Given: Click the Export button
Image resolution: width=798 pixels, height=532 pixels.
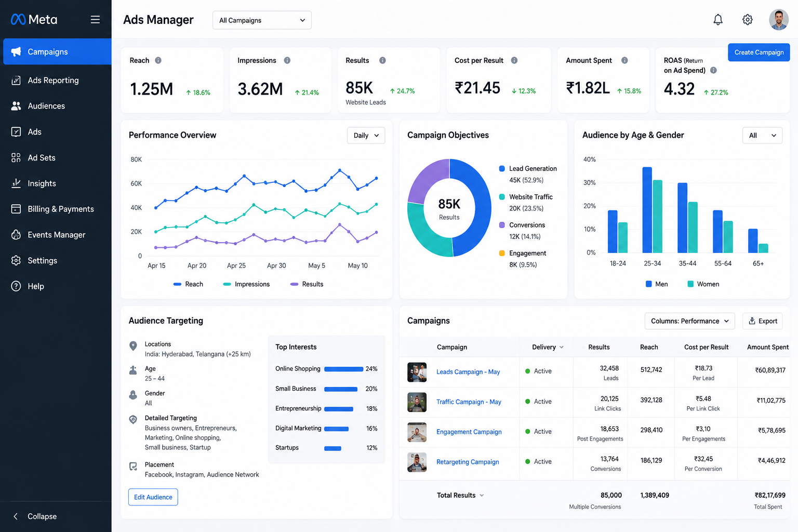Looking at the screenshot, I should point(763,321).
